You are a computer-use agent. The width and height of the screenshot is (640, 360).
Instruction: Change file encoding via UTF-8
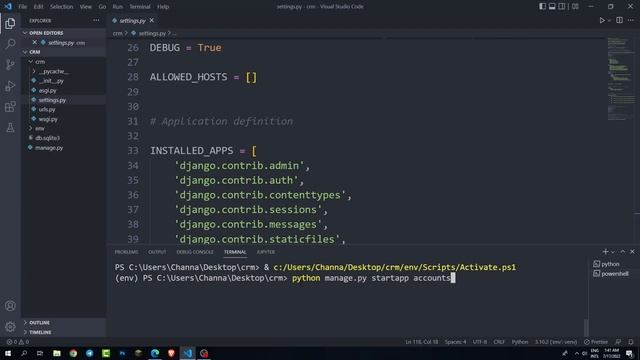(480, 342)
